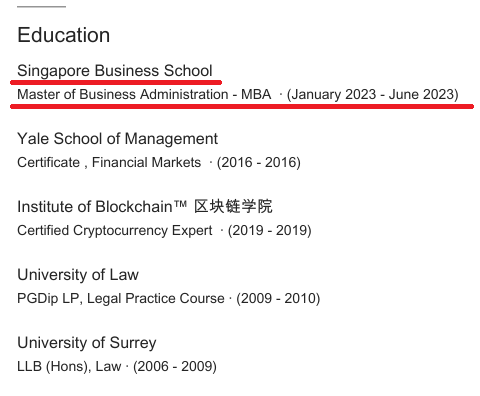Click LLB (Hons), Law text

pos(69,367)
